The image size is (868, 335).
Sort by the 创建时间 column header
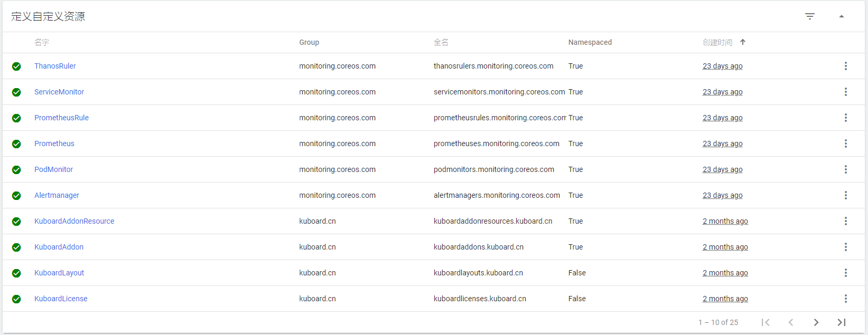coord(717,42)
